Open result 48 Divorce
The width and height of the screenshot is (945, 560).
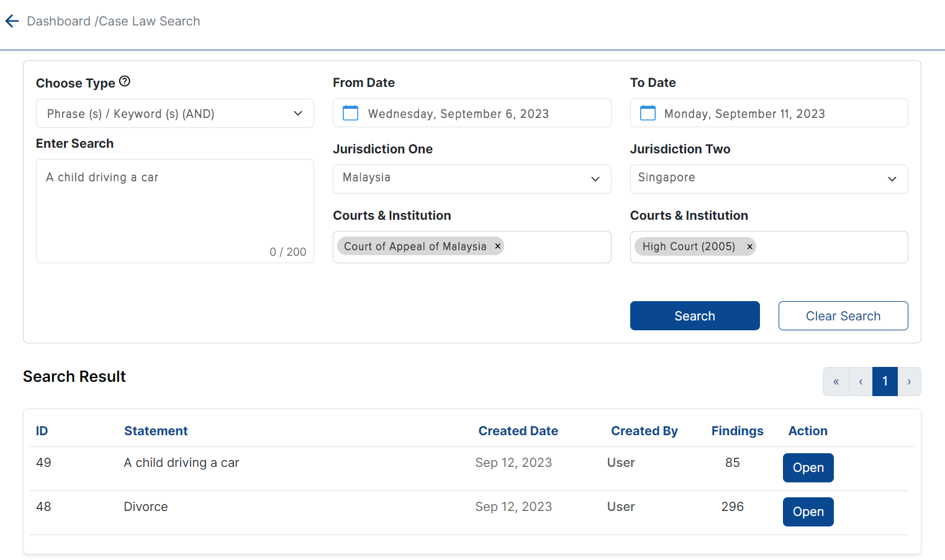coord(808,512)
